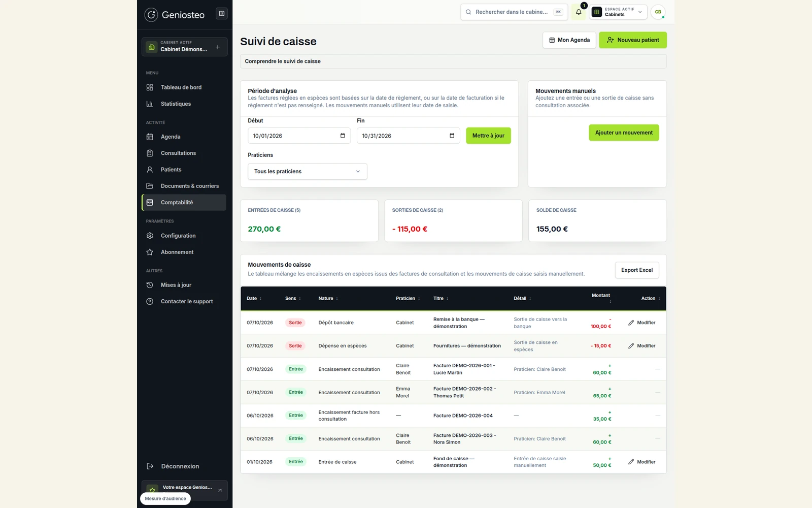Click the pencil icon on the Dépense en espèces row
Viewport: 812px width, 508px height.
[x=631, y=346]
